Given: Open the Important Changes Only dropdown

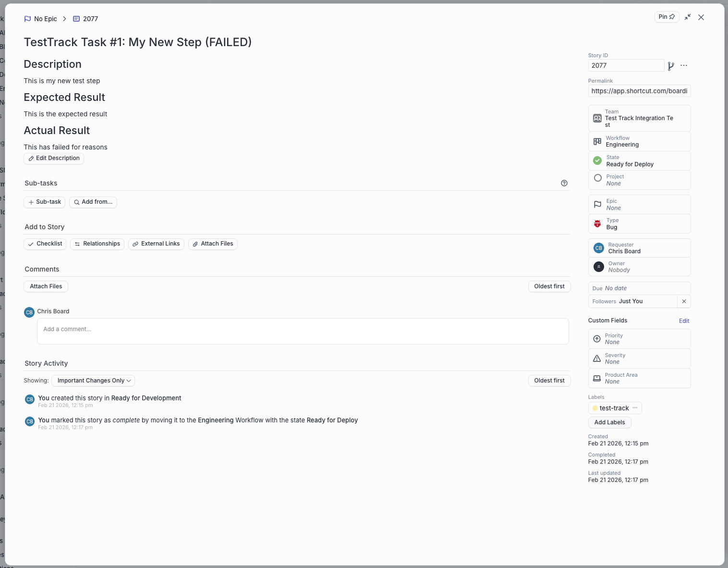Looking at the screenshot, I should coord(93,381).
